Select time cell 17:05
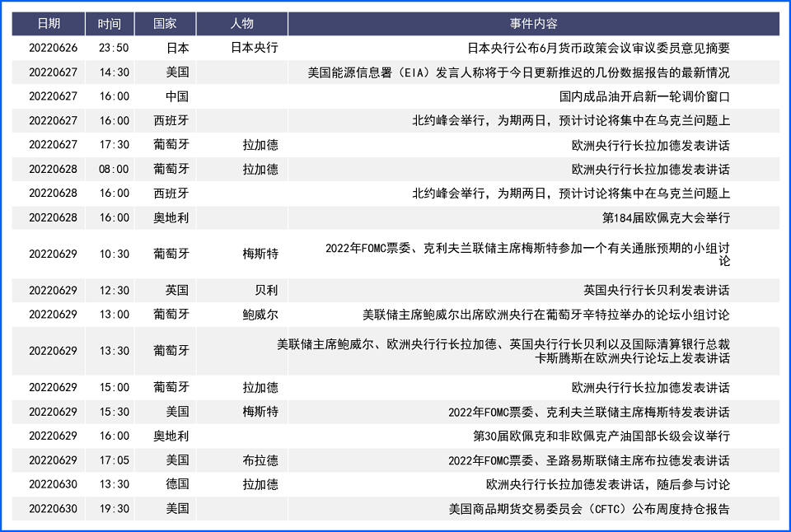The height and width of the screenshot is (532, 791). pos(114,460)
